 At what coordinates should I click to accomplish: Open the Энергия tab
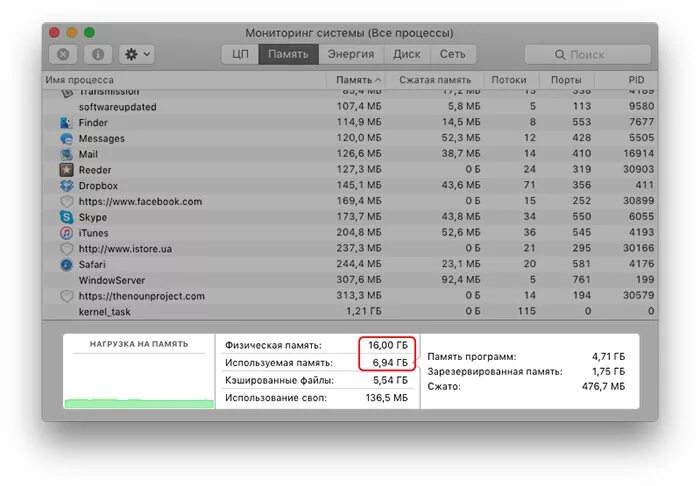[x=351, y=54]
